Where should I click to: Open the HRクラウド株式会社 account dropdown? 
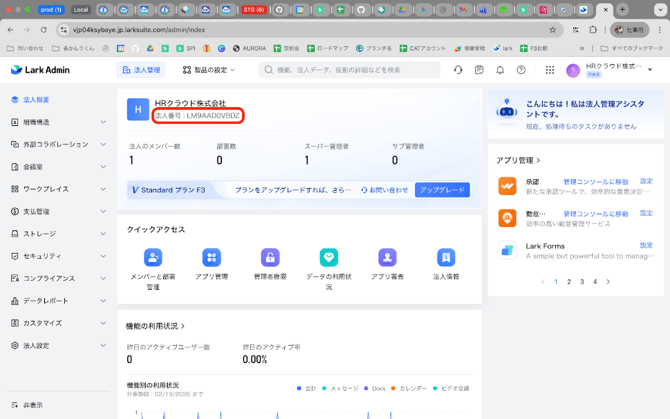coord(610,70)
